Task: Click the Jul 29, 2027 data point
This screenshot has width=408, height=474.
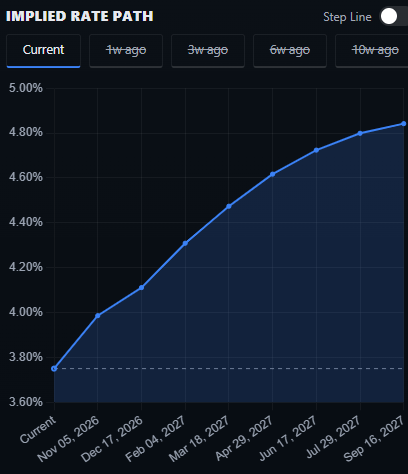Action: [x=360, y=133]
